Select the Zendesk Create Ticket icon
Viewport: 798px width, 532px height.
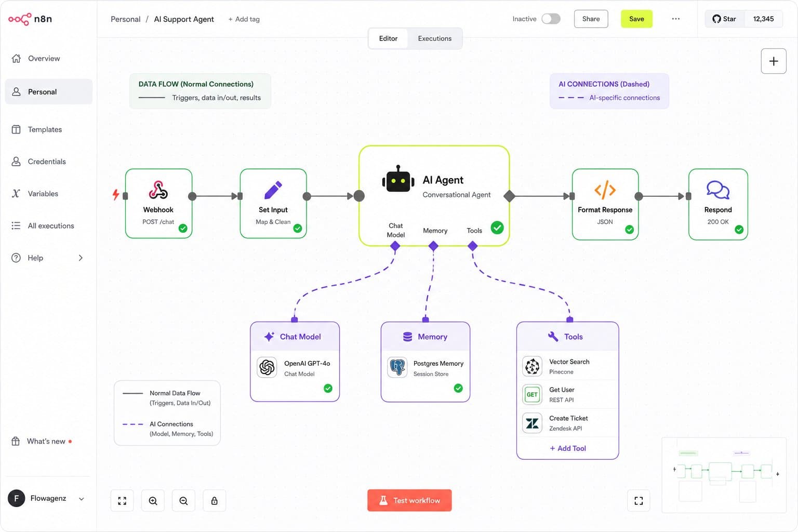tap(533, 423)
